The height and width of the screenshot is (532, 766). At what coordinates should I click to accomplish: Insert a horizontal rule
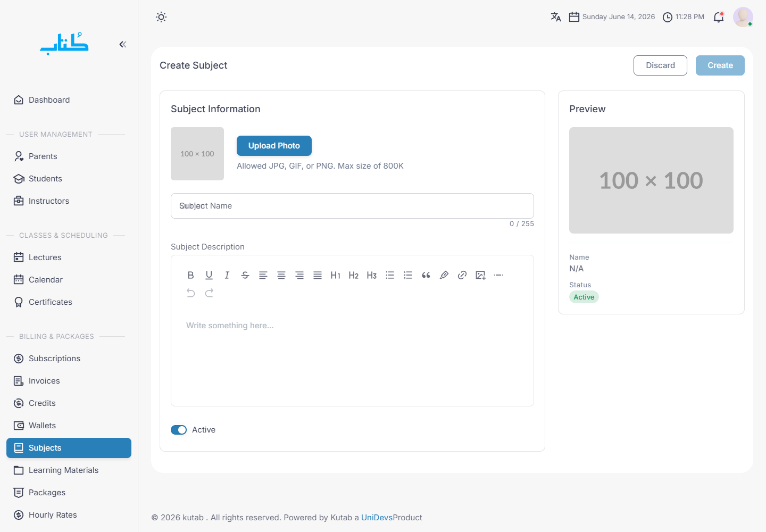pyautogui.click(x=498, y=275)
